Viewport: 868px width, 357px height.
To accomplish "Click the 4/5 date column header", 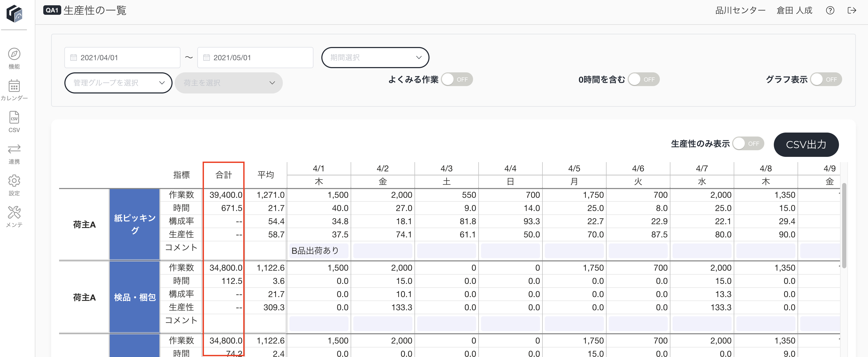I will point(574,168).
